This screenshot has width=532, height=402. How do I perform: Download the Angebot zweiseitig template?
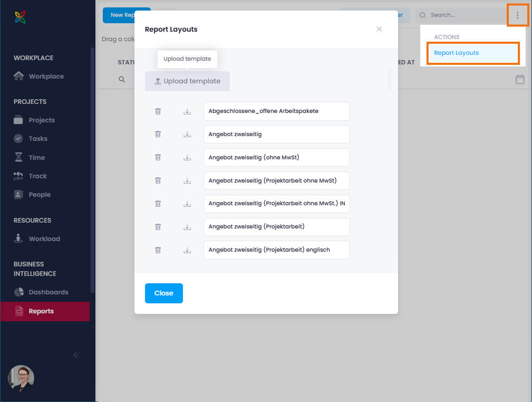click(187, 134)
